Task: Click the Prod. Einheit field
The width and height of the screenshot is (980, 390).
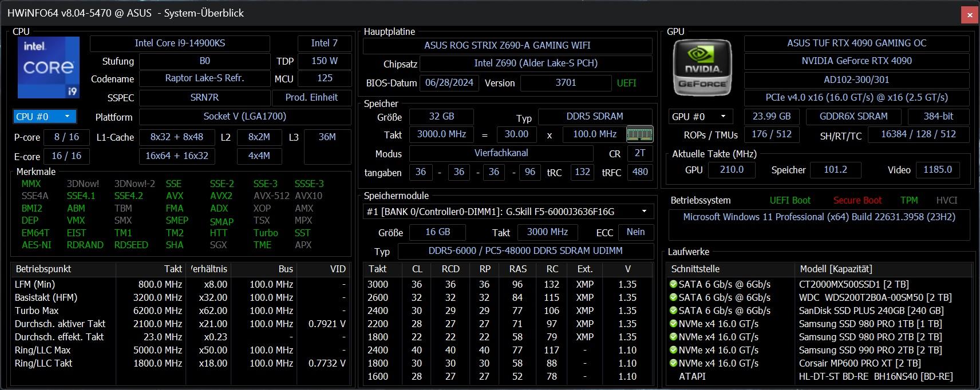Action: (311, 98)
